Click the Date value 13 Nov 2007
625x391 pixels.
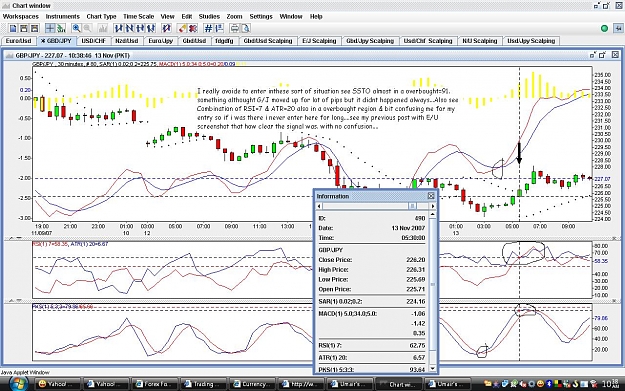(x=408, y=228)
